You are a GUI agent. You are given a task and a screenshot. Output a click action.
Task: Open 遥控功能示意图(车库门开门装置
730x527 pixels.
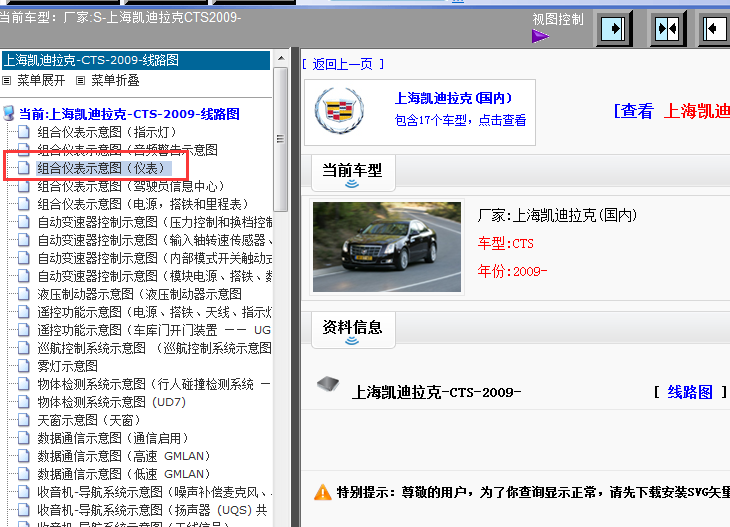click(x=154, y=330)
